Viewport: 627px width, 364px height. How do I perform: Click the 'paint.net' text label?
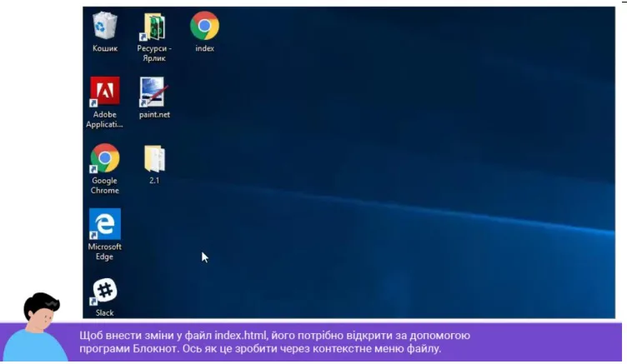point(154,115)
